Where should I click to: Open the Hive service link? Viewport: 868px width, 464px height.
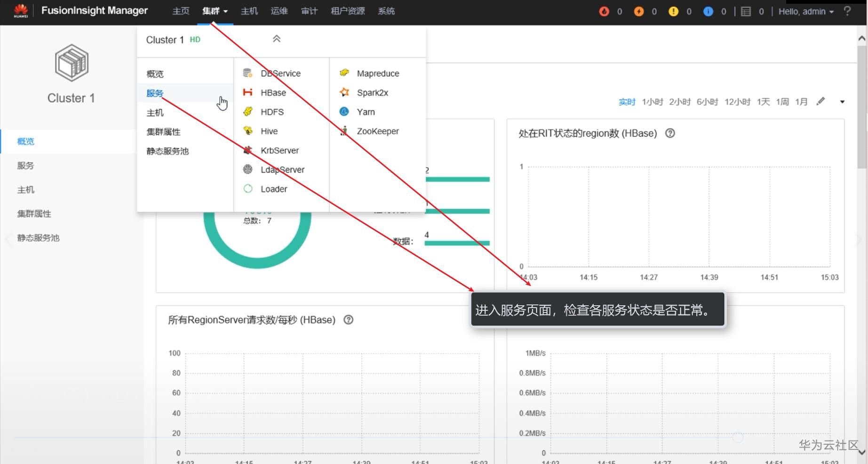pos(269,131)
